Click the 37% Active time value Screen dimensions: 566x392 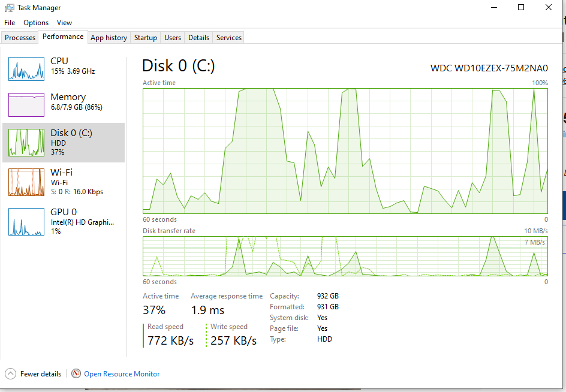point(154,310)
